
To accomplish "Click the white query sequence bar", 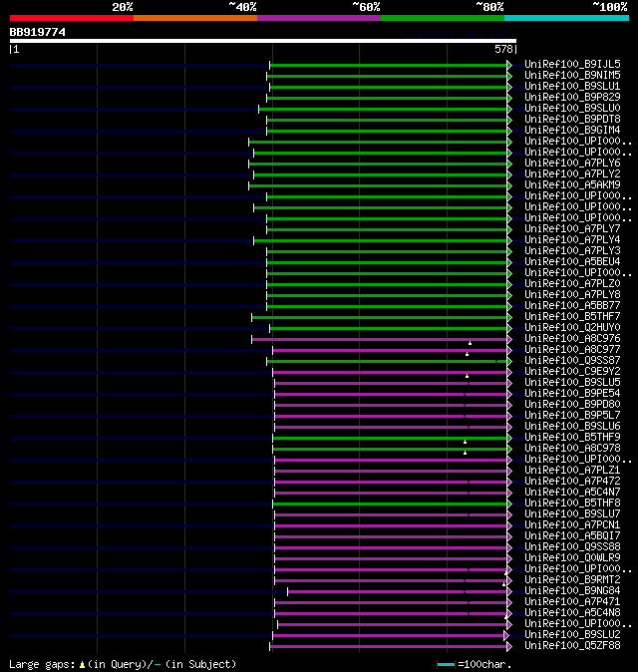I will click(263, 41).
